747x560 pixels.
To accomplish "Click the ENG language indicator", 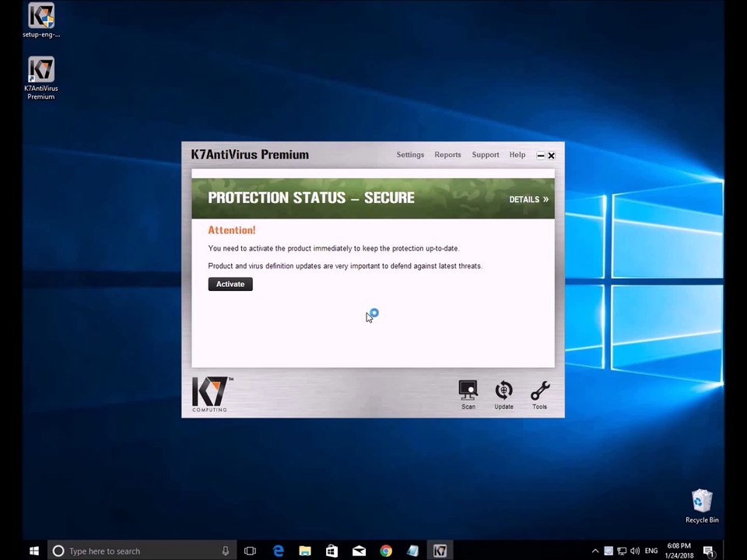I will click(651, 551).
